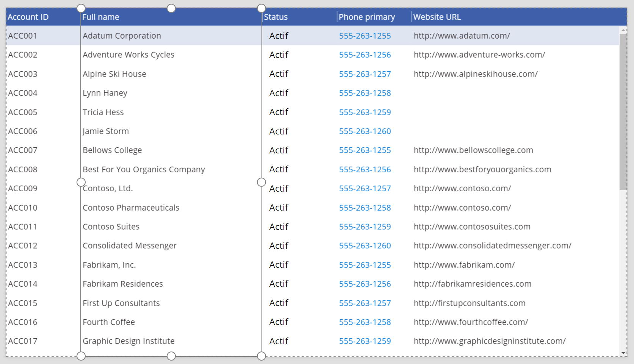
Task: Click the name Consolidated Messenger
Action: point(130,246)
